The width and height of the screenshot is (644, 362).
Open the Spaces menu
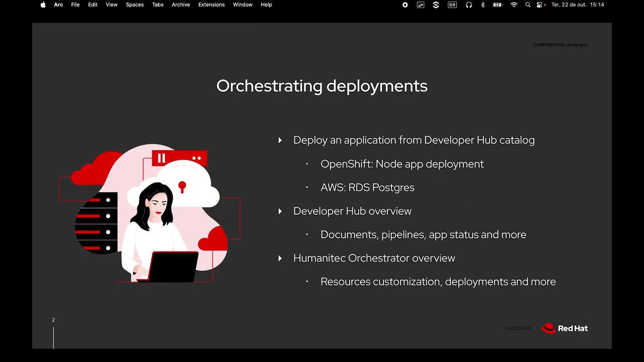(x=135, y=5)
